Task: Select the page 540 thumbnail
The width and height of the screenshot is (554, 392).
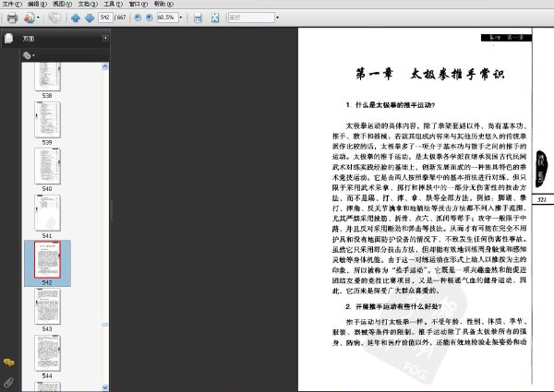Action: pyautogui.click(x=47, y=166)
